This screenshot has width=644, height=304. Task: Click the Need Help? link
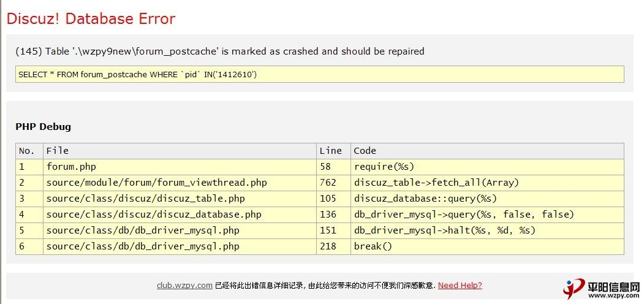(x=460, y=286)
